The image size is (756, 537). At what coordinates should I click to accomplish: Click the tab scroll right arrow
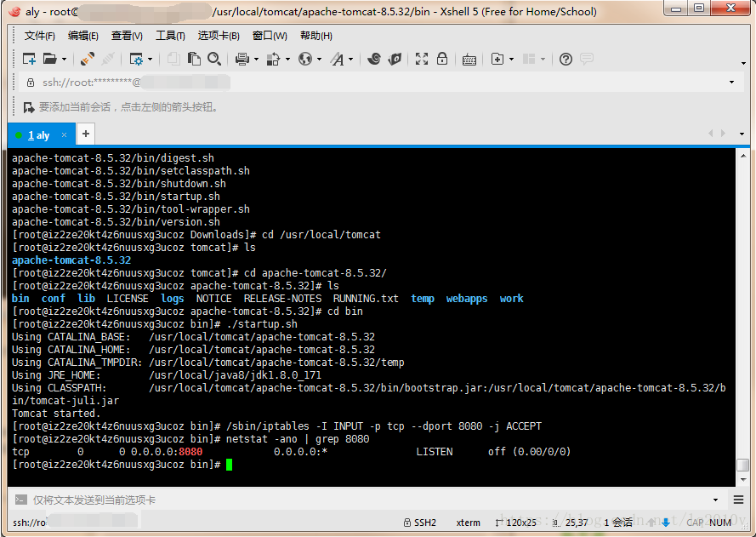[x=723, y=133]
